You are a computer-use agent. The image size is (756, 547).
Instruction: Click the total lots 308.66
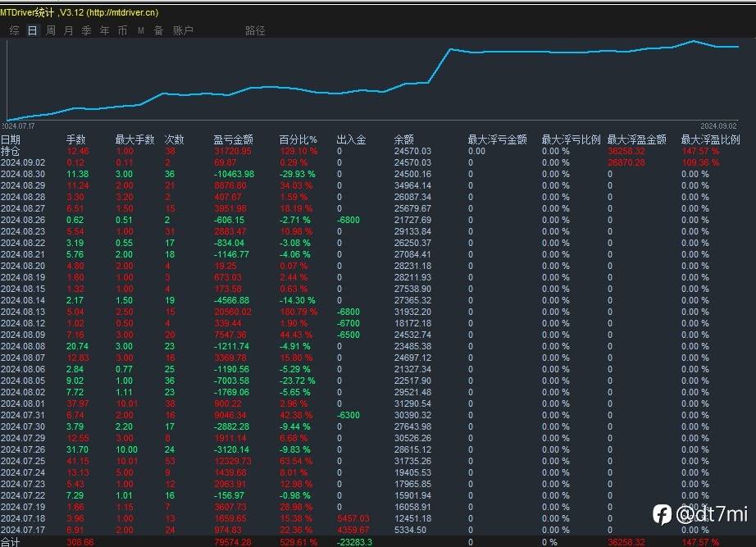(80, 542)
